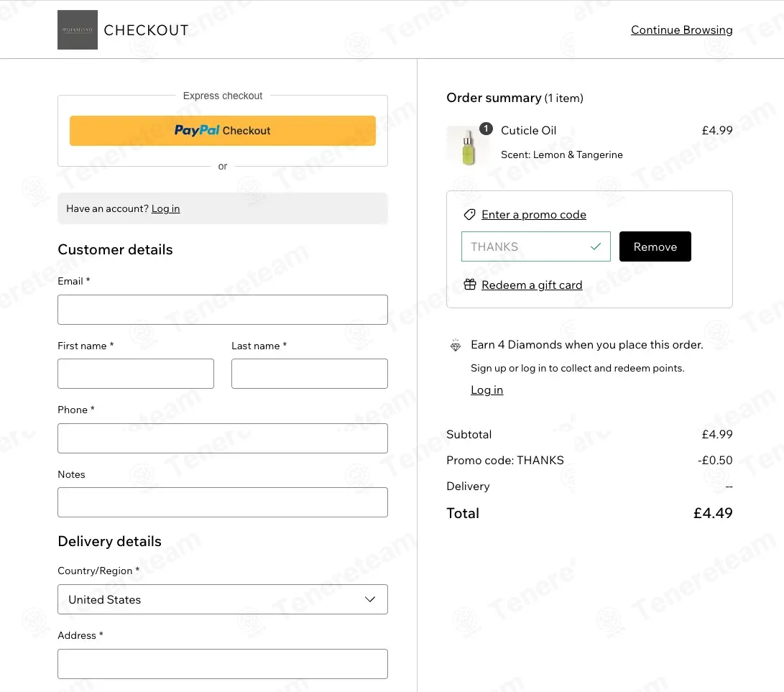The image size is (784, 692).
Task: Click the gift card icon
Action: point(469,285)
